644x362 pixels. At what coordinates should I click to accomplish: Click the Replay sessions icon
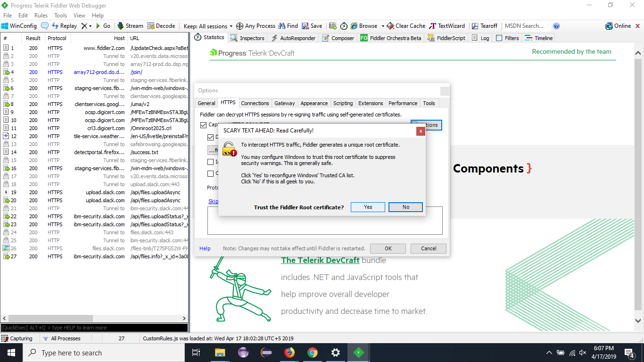tap(55, 26)
